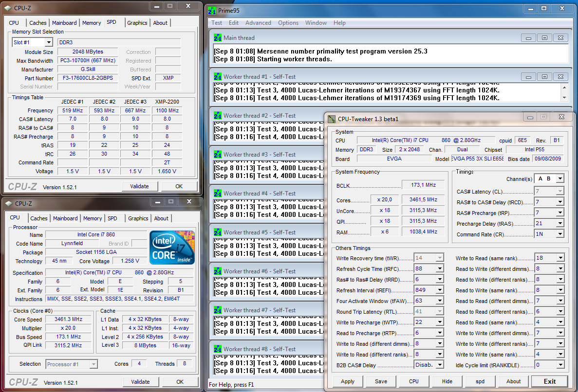The image size is (578, 392).
Task: Switch to About tab in top CPU-Z
Action: [160, 23]
